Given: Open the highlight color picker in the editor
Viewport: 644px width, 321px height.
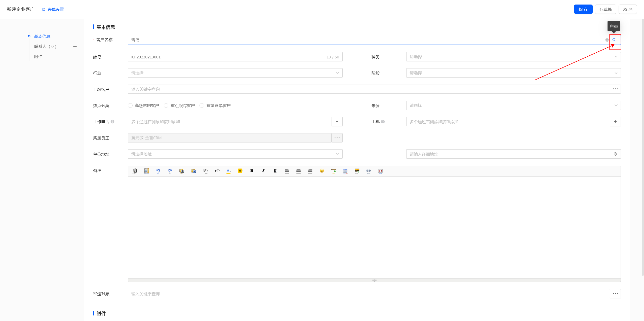Looking at the screenshot, I should click(x=240, y=171).
